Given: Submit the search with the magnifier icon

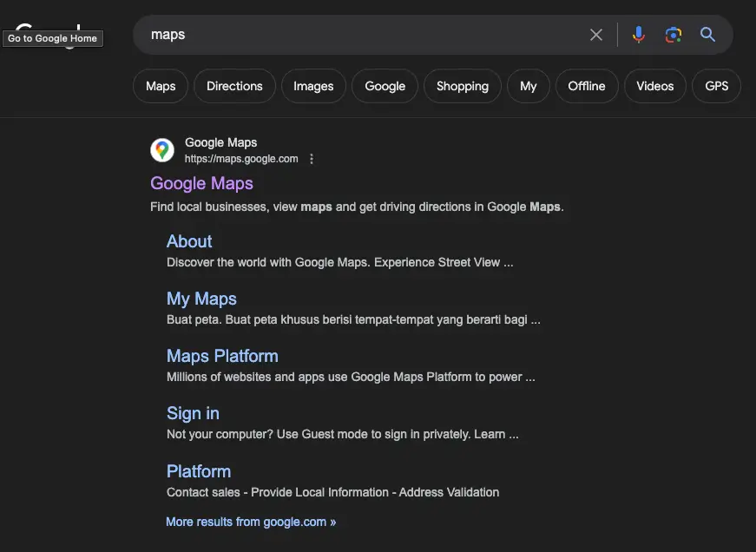Looking at the screenshot, I should pyautogui.click(x=707, y=35).
